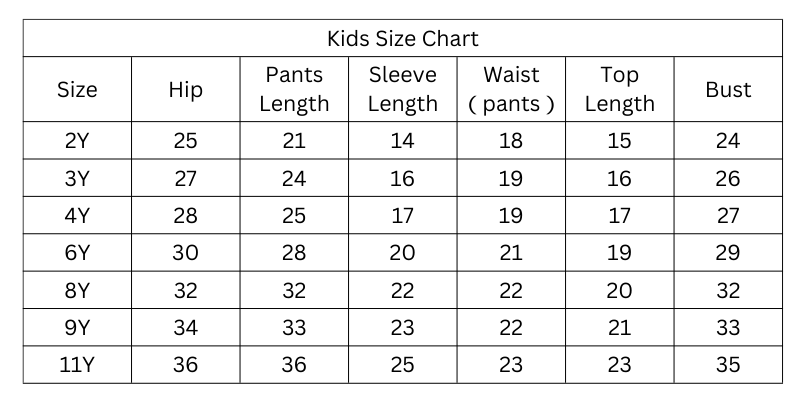Select the 6Y size row label

click(x=77, y=253)
